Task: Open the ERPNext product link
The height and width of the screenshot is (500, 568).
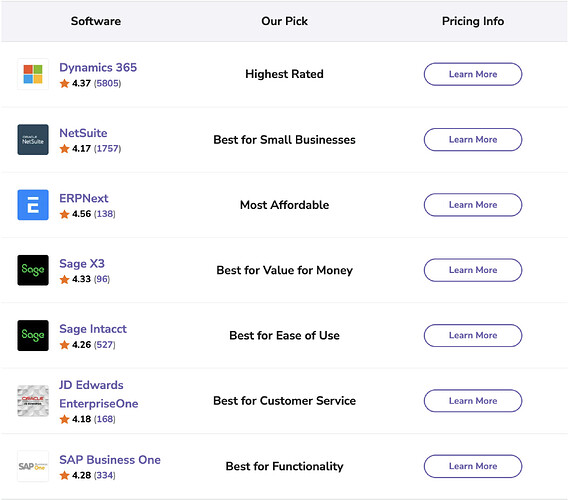Action: point(84,198)
